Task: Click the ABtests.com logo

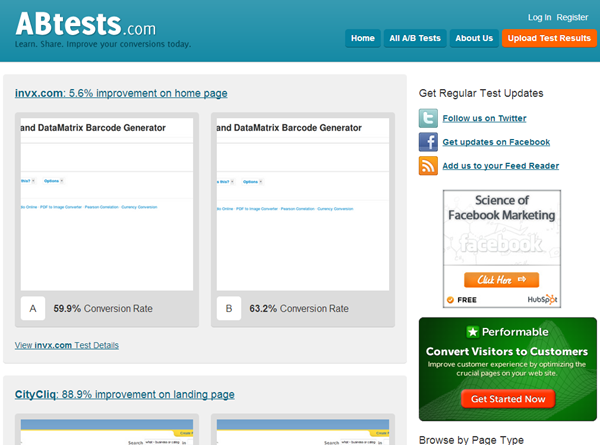Action: 86,24
